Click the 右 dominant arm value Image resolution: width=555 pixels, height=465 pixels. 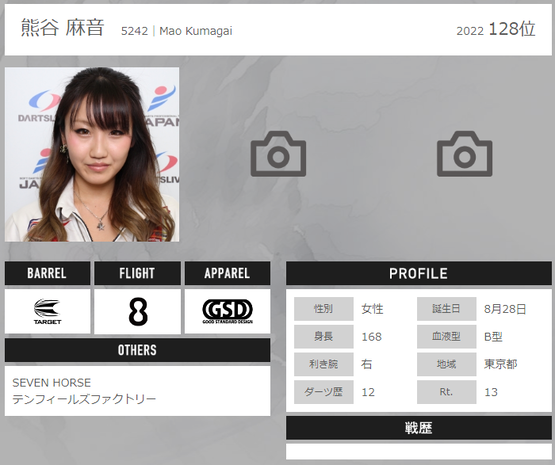pyautogui.click(x=367, y=364)
